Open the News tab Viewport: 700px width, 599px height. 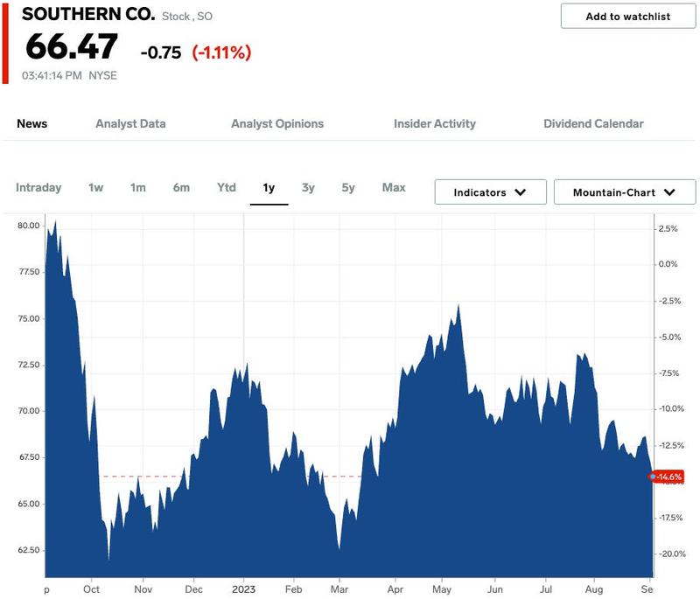click(x=32, y=123)
